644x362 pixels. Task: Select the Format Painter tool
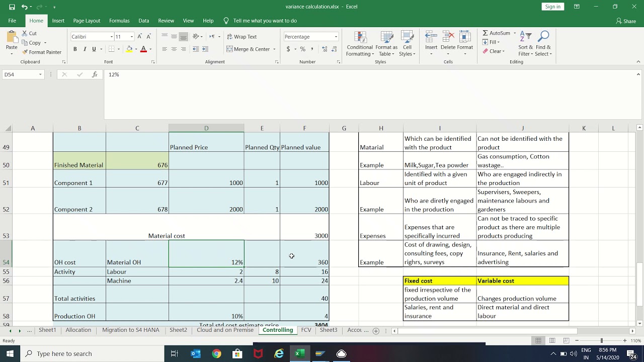(x=42, y=52)
